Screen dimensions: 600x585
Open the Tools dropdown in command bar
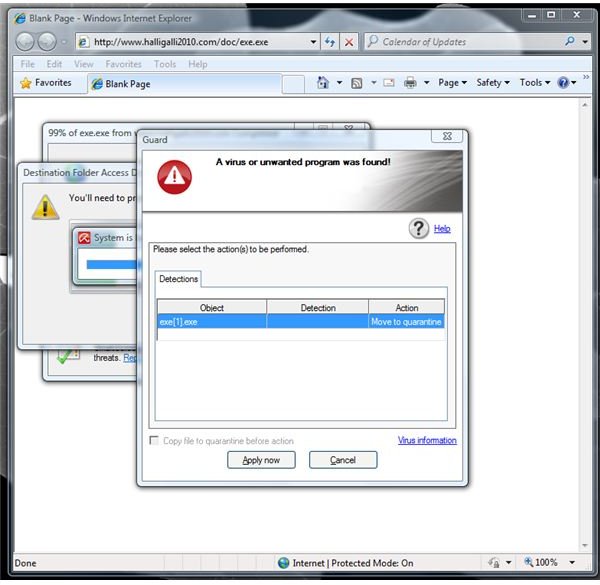[535, 83]
